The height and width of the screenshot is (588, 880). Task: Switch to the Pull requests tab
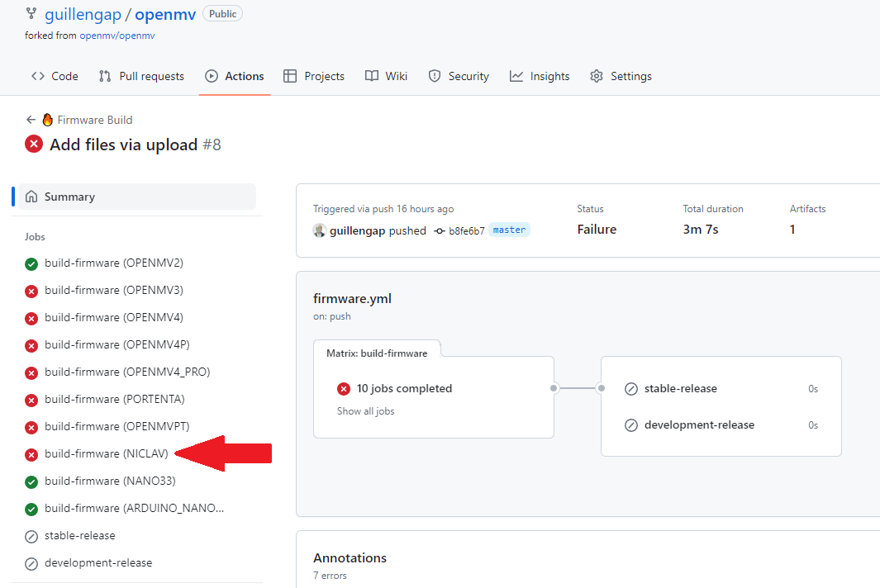141,76
